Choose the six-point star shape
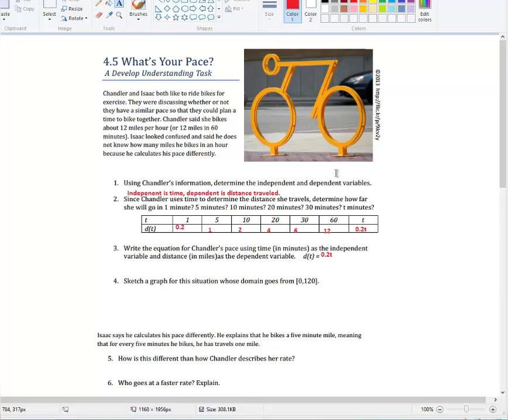Screen dimensions: 508x420 pyautogui.click(x=185, y=17)
